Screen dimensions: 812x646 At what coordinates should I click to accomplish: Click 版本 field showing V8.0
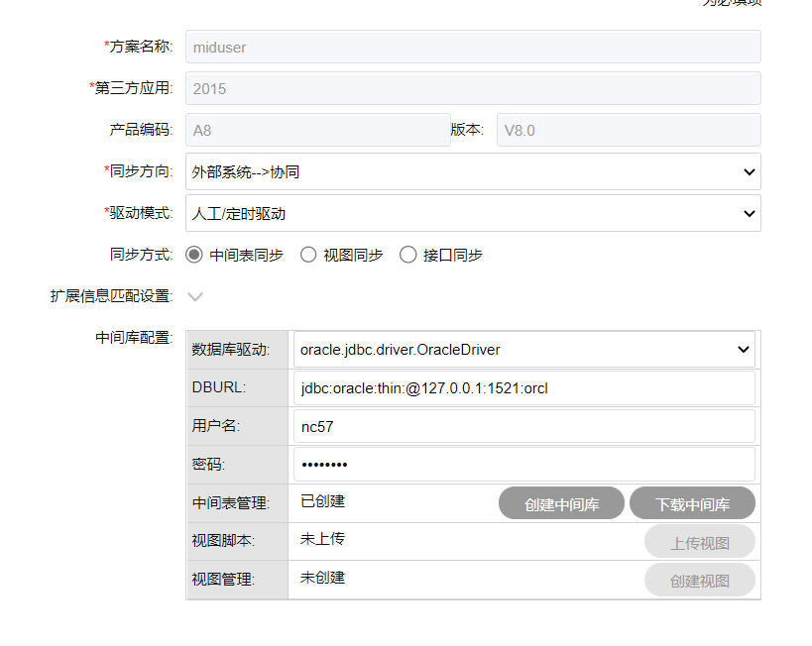pos(629,130)
